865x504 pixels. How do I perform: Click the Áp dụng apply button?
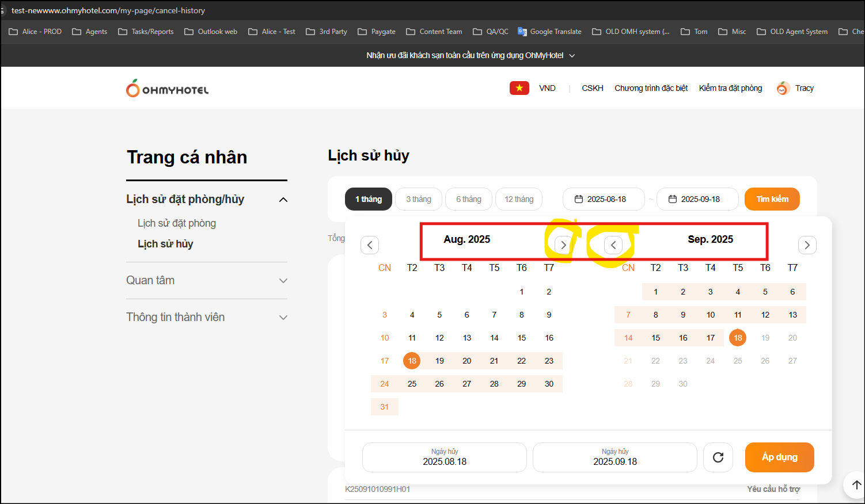779,457
